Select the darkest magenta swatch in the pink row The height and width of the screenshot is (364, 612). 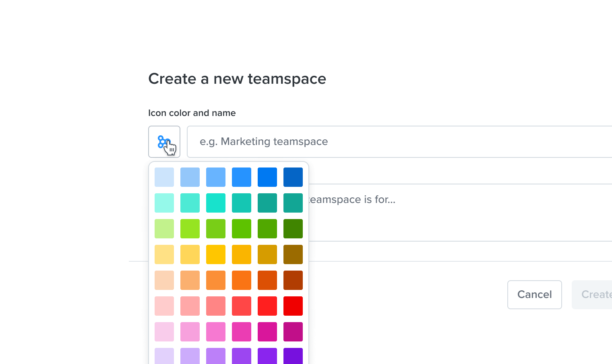(293, 332)
